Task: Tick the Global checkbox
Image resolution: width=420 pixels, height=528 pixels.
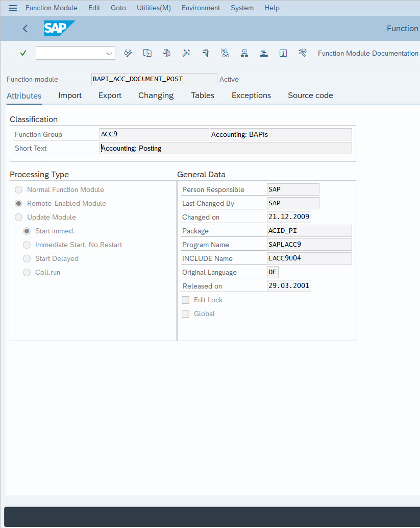Action: tap(185, 314)
